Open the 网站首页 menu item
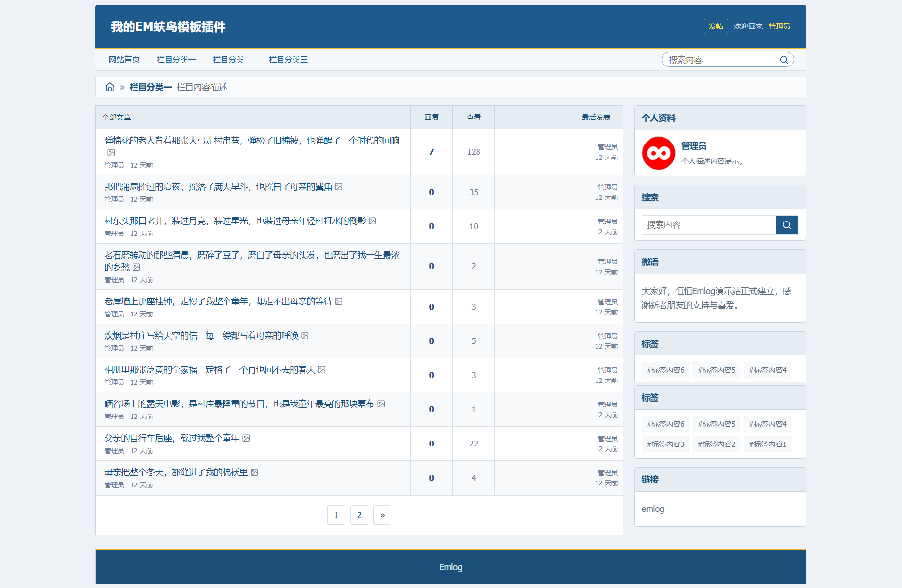The image size is (902, 588). [x=124, y=60]
